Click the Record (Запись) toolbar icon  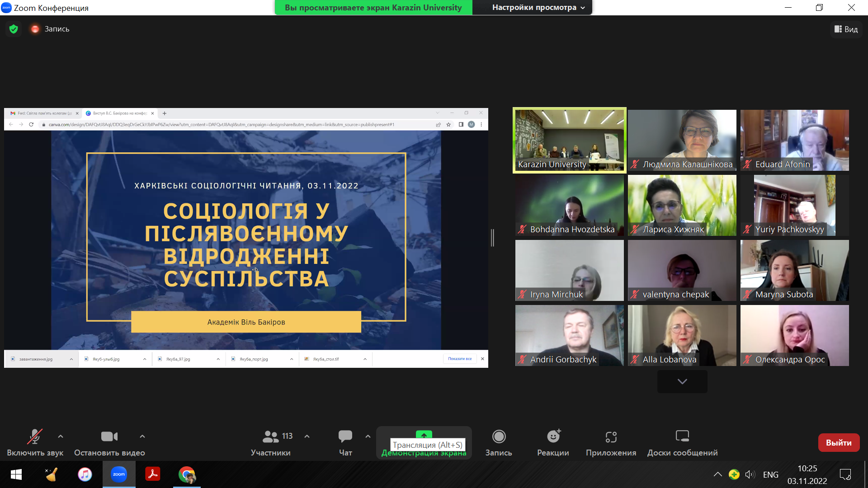click(499, 436)
